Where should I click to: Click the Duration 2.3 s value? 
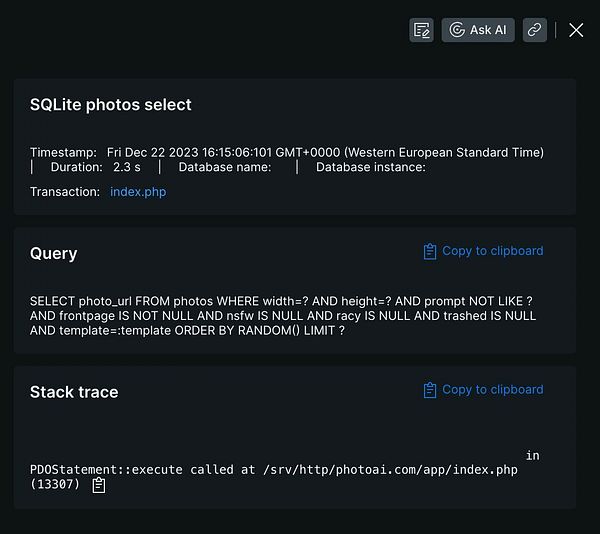click(127, 167)
